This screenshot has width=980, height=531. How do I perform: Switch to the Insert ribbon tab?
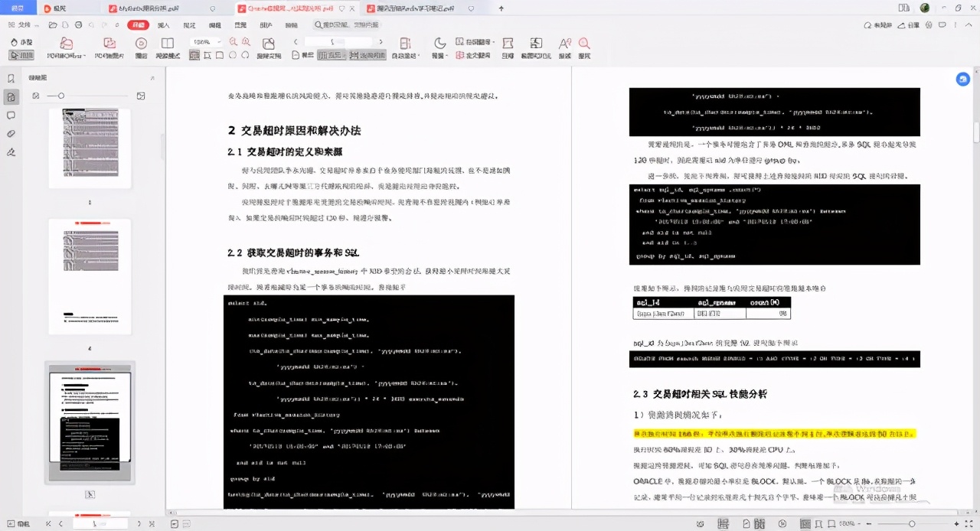163,25
